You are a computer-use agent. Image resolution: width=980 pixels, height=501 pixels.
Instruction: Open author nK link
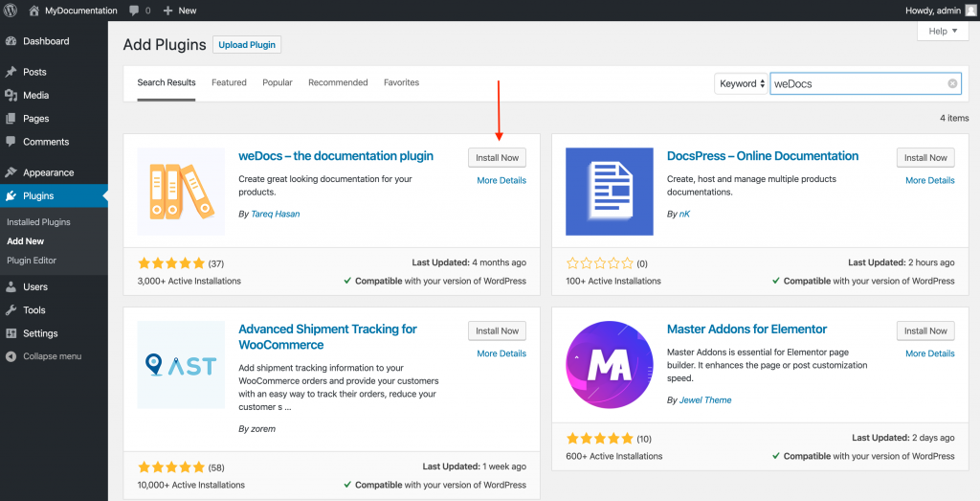click(684, 214)
